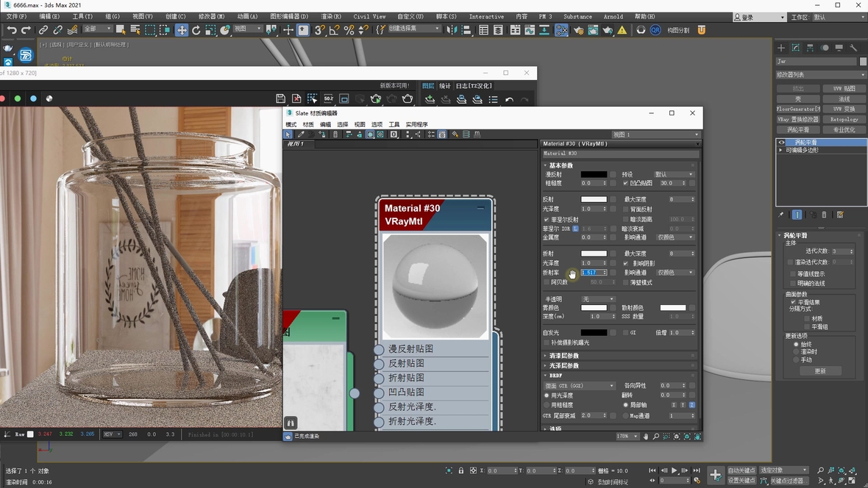This screenshot has width=868, height=488.
Task: Disable the 影响阴影 checkbox
Action: (x=626, y=263)
